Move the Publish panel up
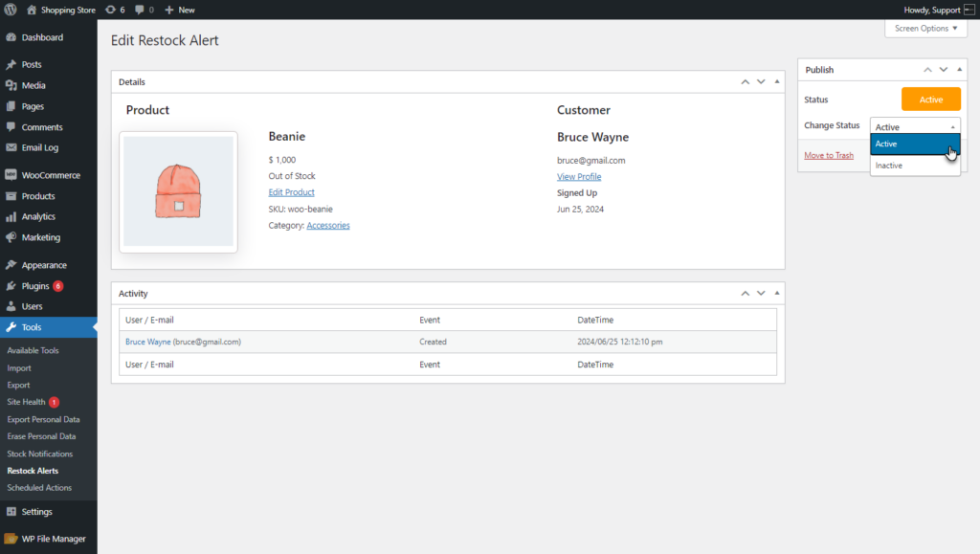The image size is (980, 554). (x=927, y=69)
